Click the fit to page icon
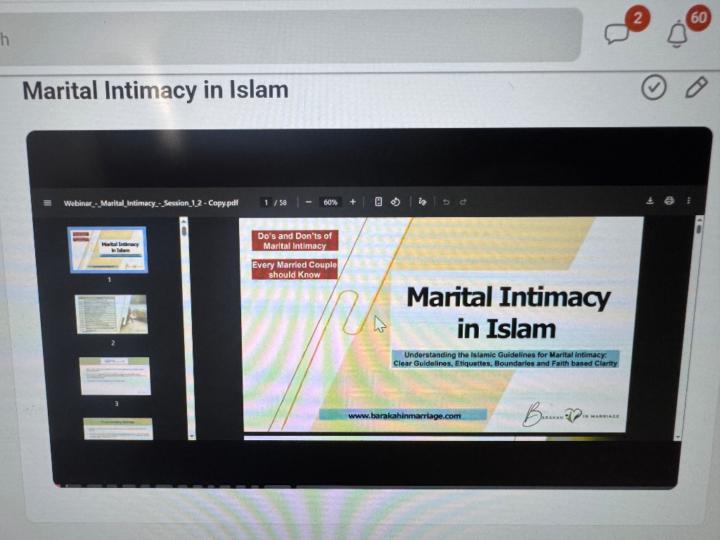The height and width of the screenshot is (540, 720). (x=379, y=202)
